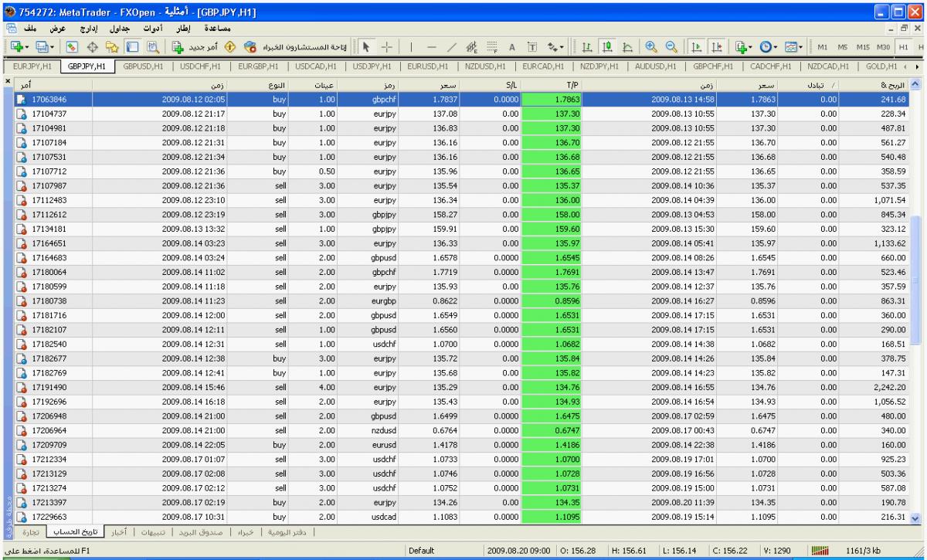Select the text label 'A' tool
Screen dimensions: 927x560
[511, 46]
